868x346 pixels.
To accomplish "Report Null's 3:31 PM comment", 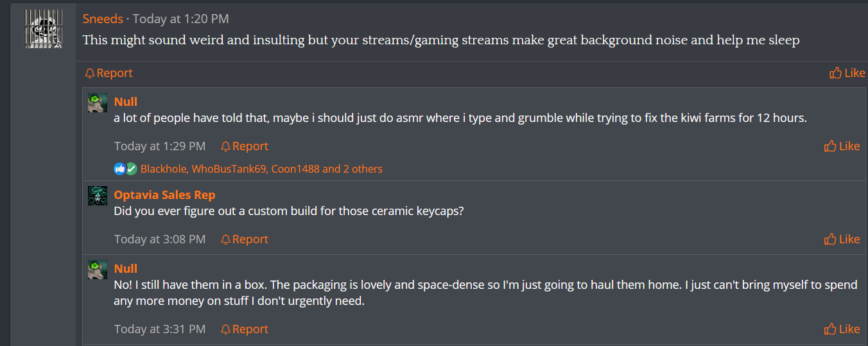I will pyautogui.click(x=244, y=329).
